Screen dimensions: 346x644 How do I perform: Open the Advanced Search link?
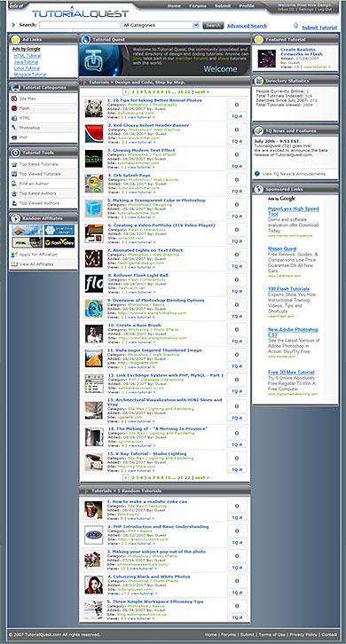[x=247, y=26]
